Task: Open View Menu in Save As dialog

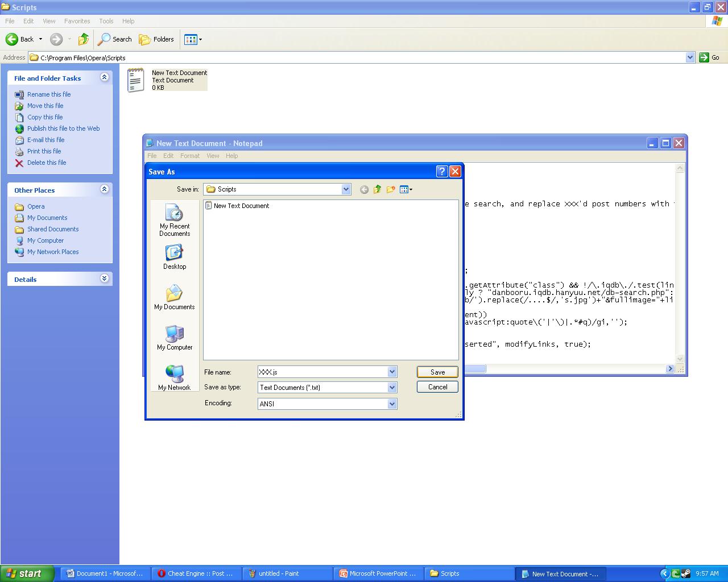Action: click(x=406, y=189)
